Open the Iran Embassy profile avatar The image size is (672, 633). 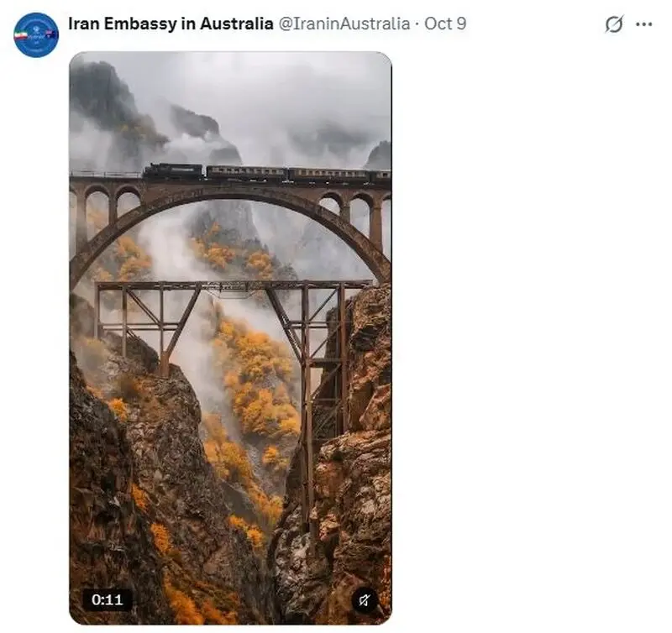[x=36, y=34]
